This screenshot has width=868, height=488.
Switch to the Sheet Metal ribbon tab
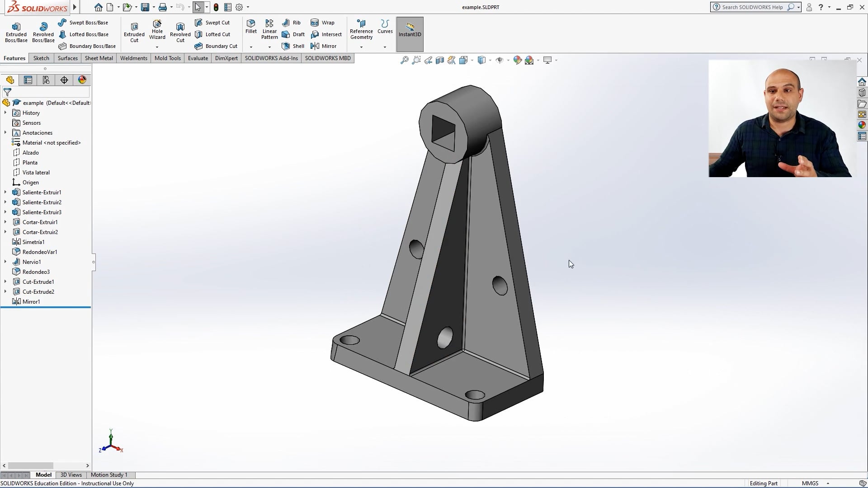98,58
